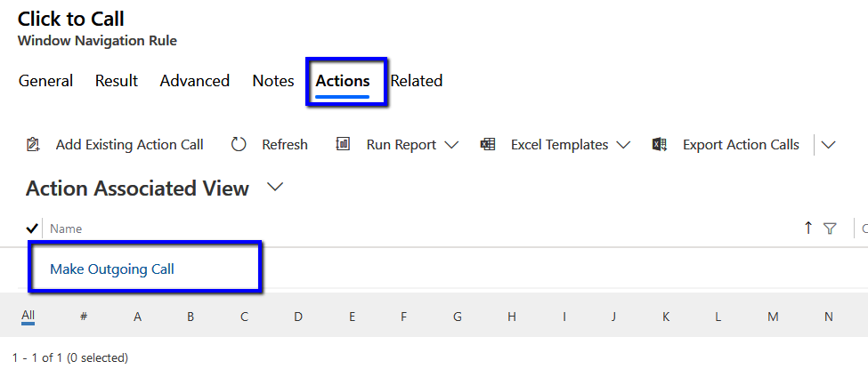Screen dimensions: 868x369
Task: Filter records by the # symbol
Action: (x=84, y=317)
